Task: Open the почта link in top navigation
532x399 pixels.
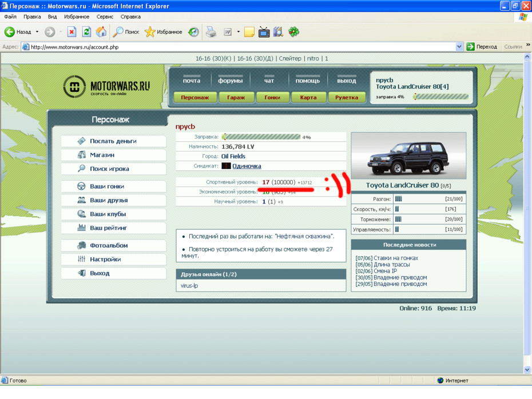Action: pos(192,81)
